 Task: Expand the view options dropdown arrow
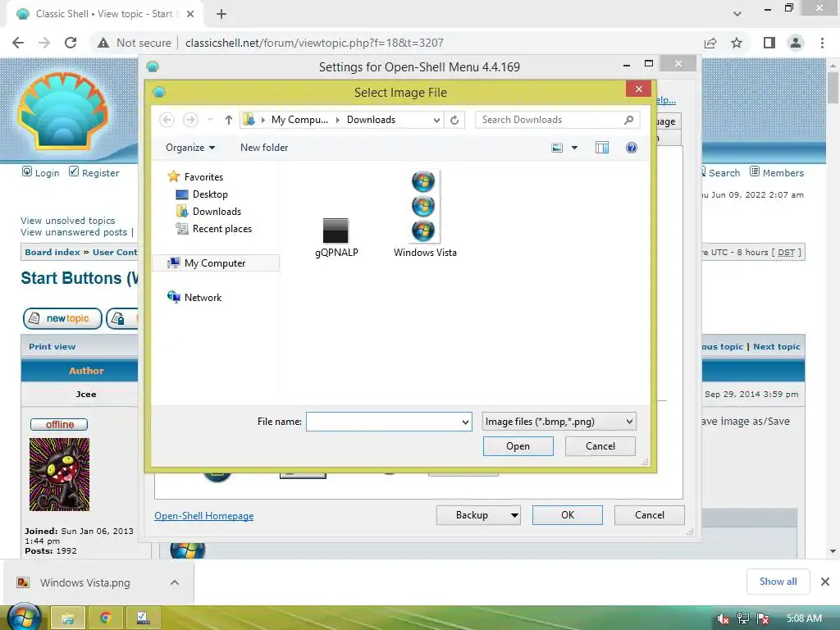(x=574, y=148)
